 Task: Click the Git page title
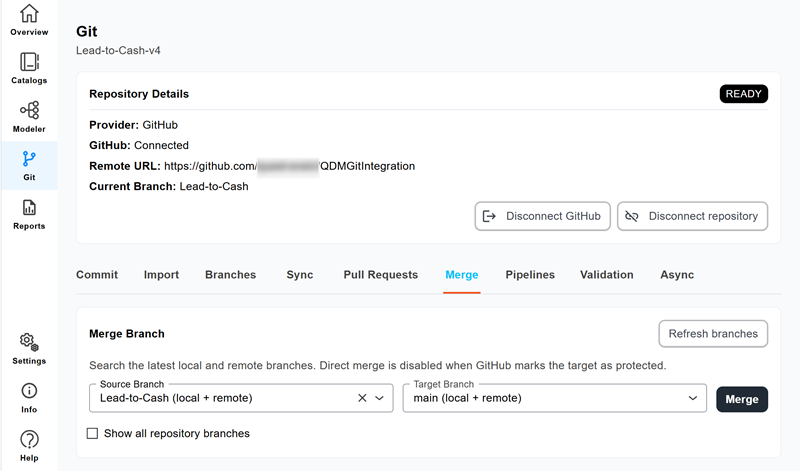click(x=87, y=32)
